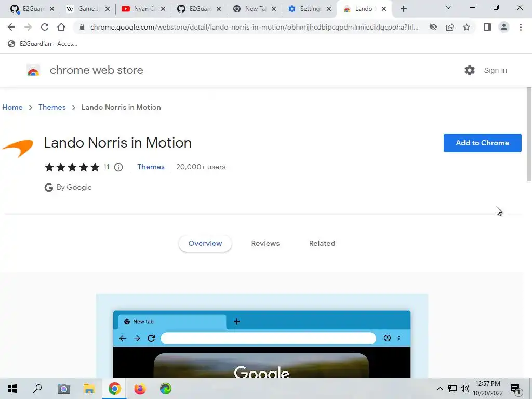
Task: Click the 'By Google' publisher text
Action: click(74, 187)
